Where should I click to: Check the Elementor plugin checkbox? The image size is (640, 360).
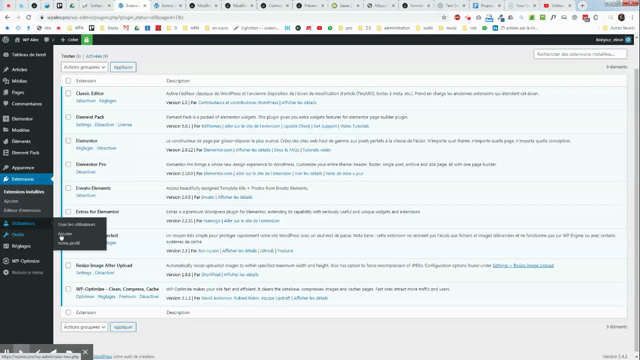pyautogui.click(x=68, y=141)
